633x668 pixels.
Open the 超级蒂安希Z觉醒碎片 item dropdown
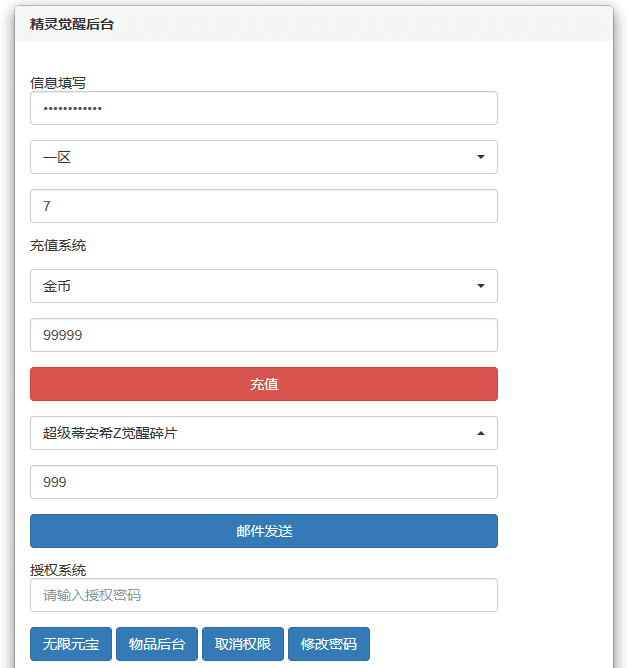coord(263,433)
